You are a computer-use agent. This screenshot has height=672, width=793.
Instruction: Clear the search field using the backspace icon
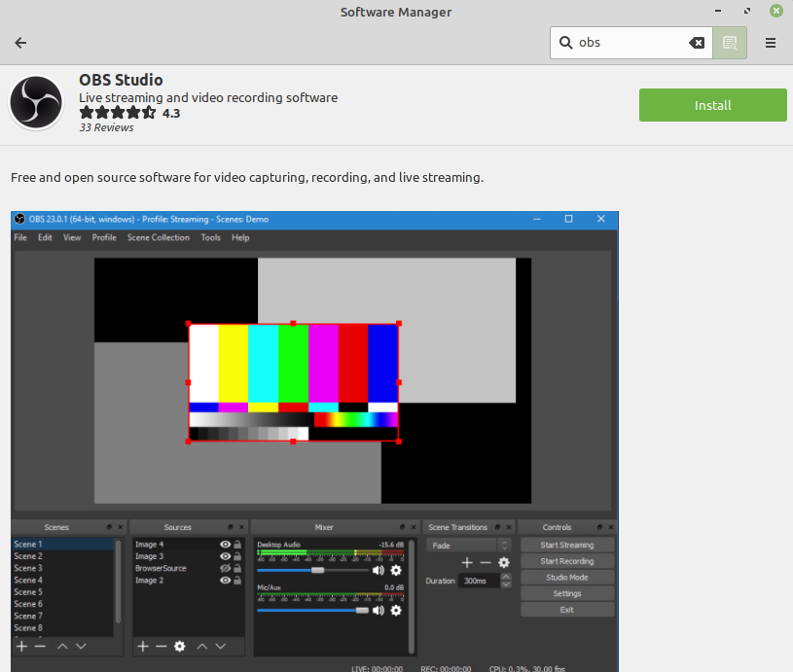[x=696, y=42]
